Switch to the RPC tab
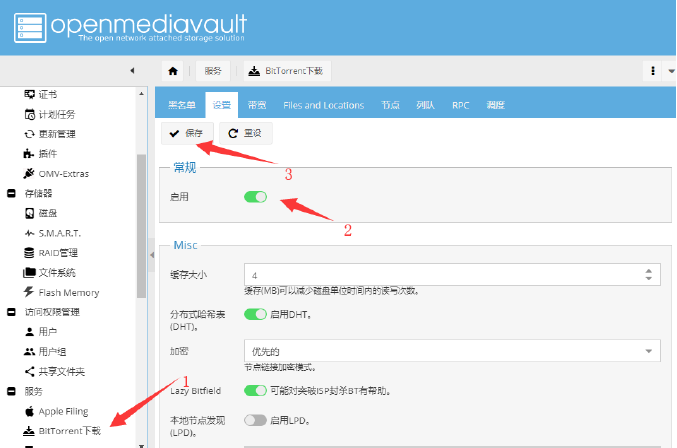The image size is (677, 448). 460,105
